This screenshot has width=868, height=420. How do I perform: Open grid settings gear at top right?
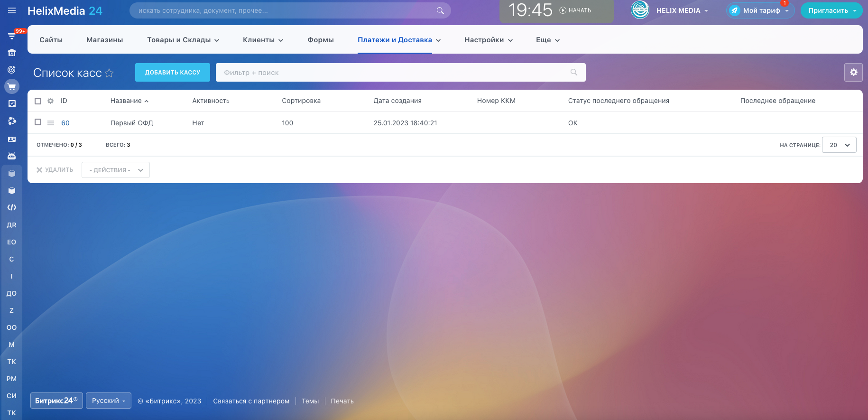coord(853,72)
